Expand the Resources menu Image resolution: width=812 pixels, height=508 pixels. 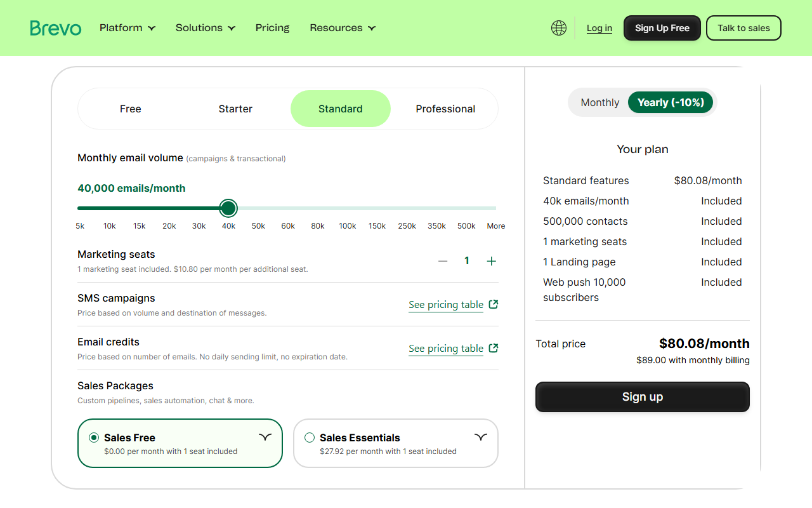tap(343, 28)
